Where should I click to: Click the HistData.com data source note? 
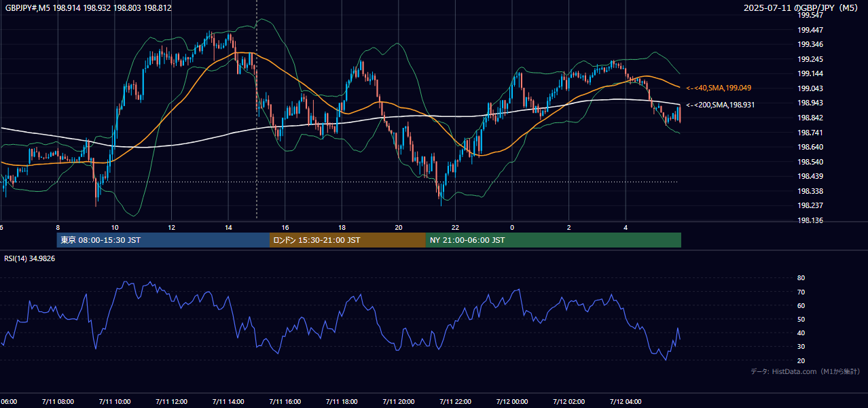click(806, 371)
